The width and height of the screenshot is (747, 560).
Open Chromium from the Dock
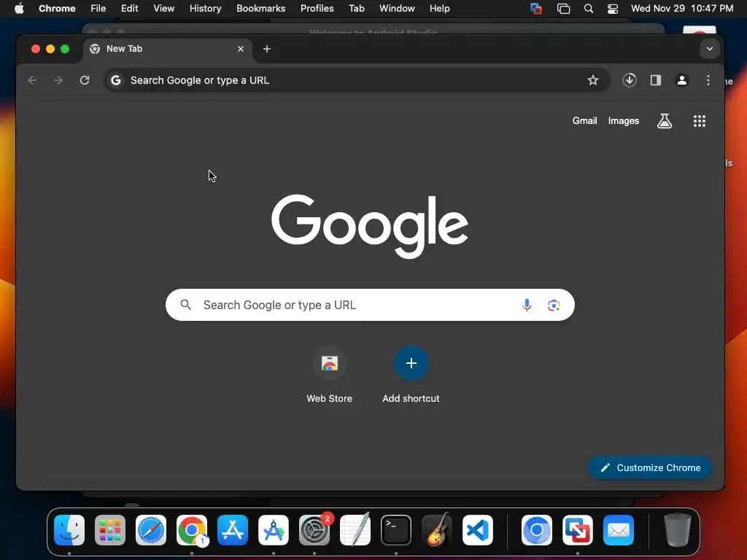537,530
